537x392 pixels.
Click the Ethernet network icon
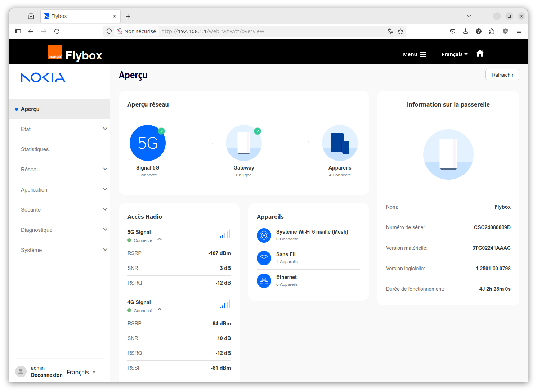[264, 281]
